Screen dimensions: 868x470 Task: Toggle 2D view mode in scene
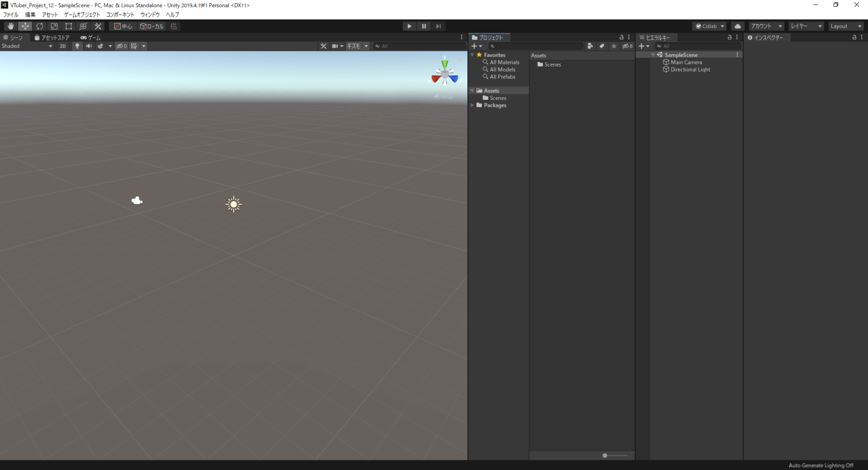pyautogui.click(x=63, y=46)
